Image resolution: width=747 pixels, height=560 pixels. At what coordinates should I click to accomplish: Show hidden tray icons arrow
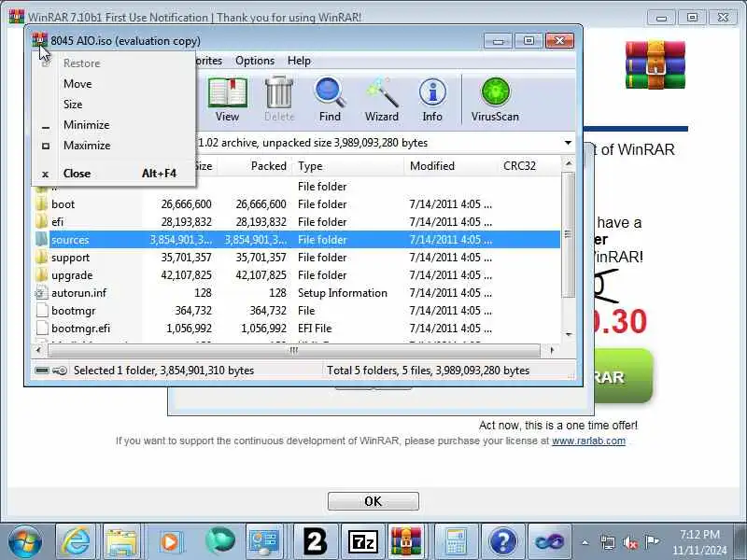[585, 542]
